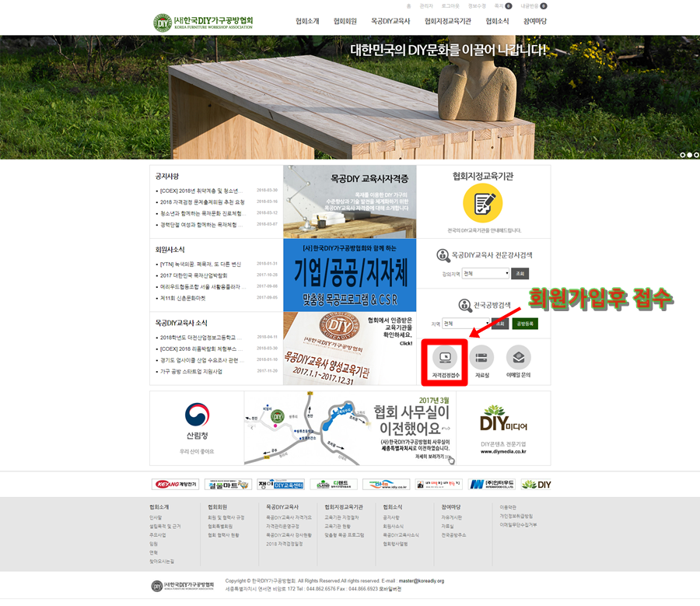
Task: Expand the 강의지역 dropdown
Action: pos(486,274)
